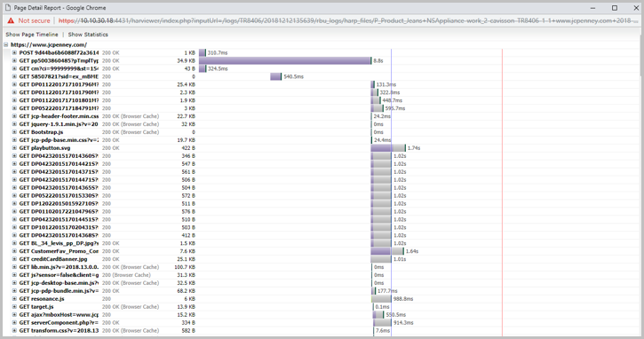Expand the GET Bootstrap.js request row

[x=14, y=132]
